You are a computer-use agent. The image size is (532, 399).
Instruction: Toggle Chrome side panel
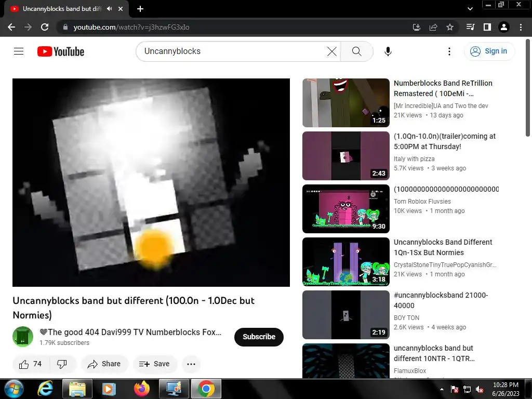pyautogui.click(x=487, y=27)
